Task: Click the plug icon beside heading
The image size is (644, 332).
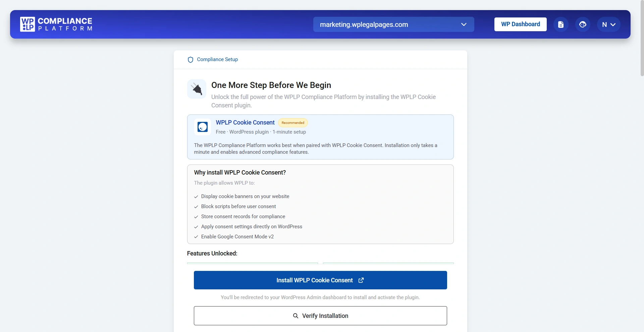Action: tap(197, 89)
